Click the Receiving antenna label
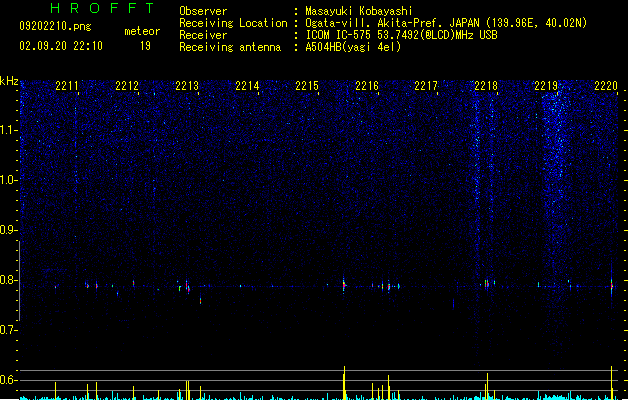This screenshot has height=400, width=629. (x=230, y=47)
